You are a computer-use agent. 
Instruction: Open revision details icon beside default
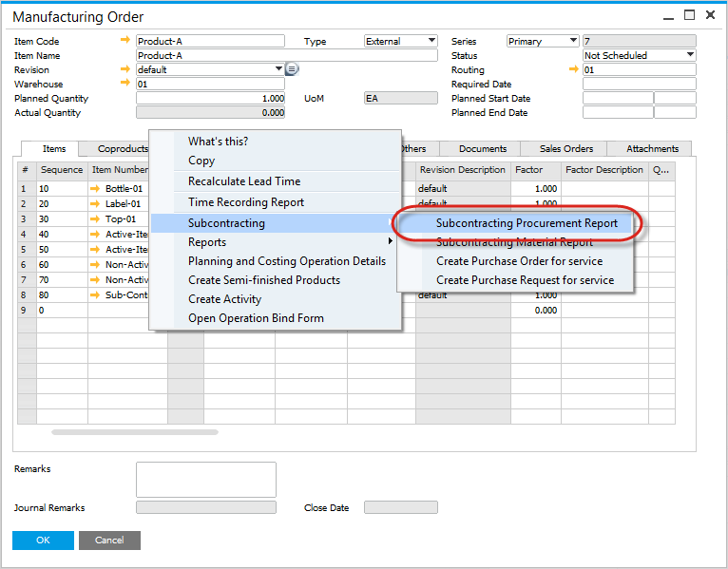tap(291, 69)
